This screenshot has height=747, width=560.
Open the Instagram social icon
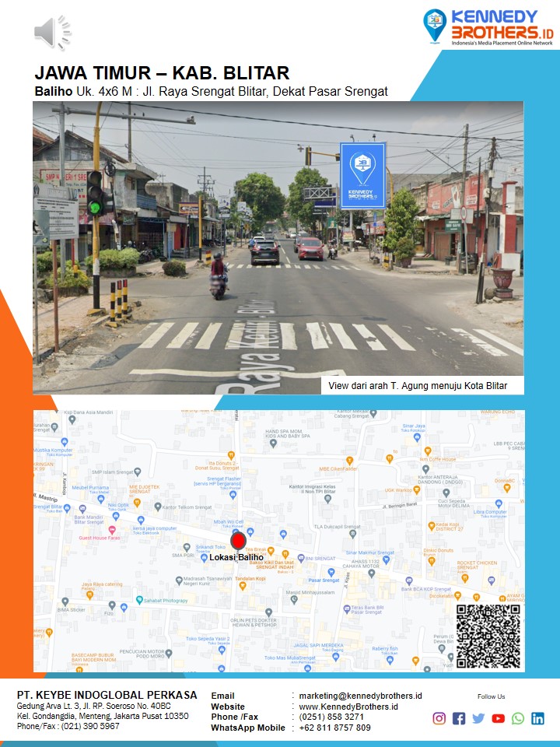[x=439, y=718]
